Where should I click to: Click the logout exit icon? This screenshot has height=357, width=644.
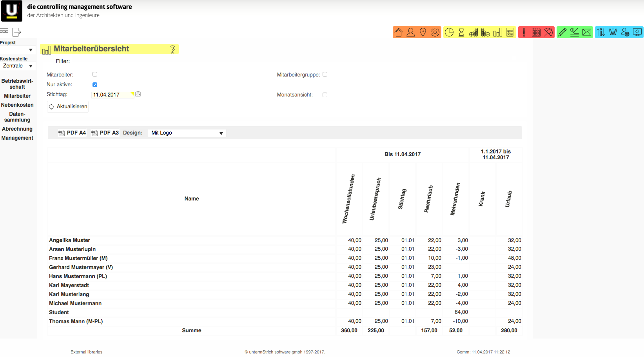click(16, 32)
